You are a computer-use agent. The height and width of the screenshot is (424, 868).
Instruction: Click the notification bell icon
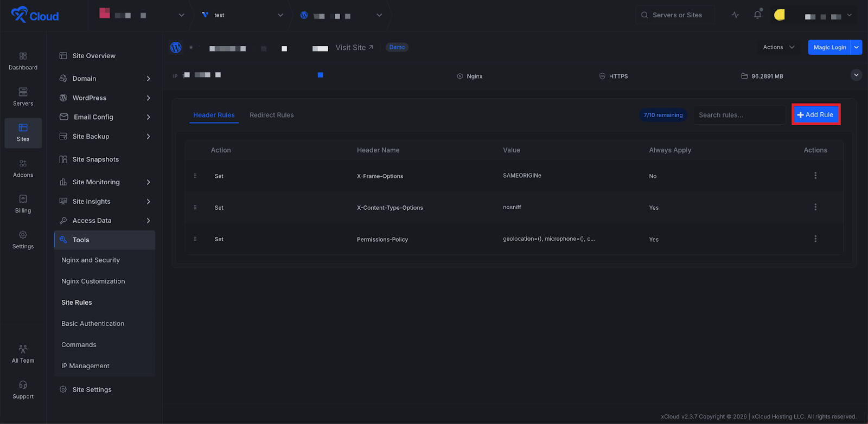coord(757,15)
